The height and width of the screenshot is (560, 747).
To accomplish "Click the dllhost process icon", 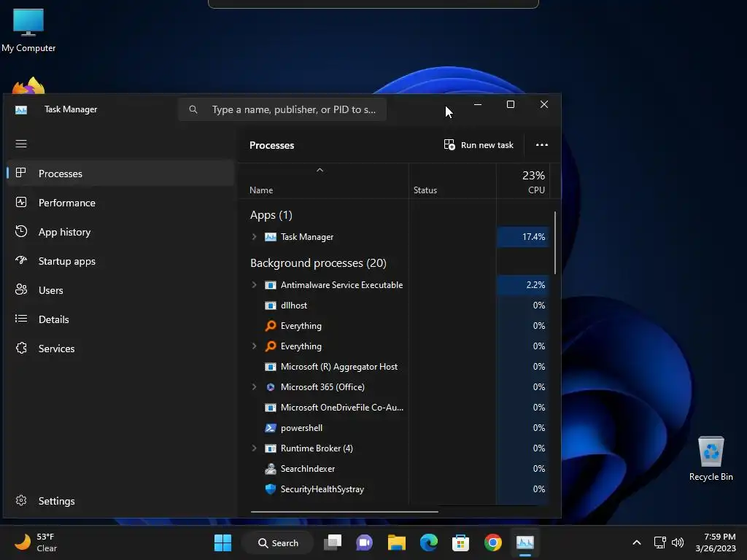I will click(270, 306).
